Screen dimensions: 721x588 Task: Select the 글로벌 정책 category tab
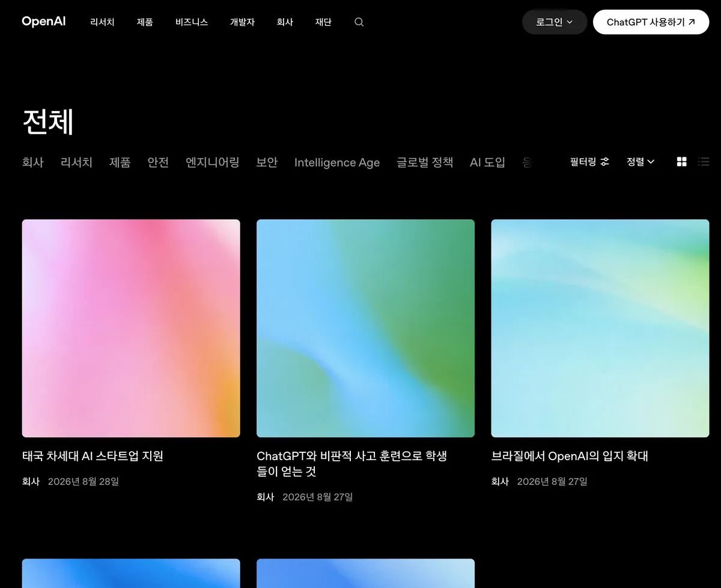[425, 162]
